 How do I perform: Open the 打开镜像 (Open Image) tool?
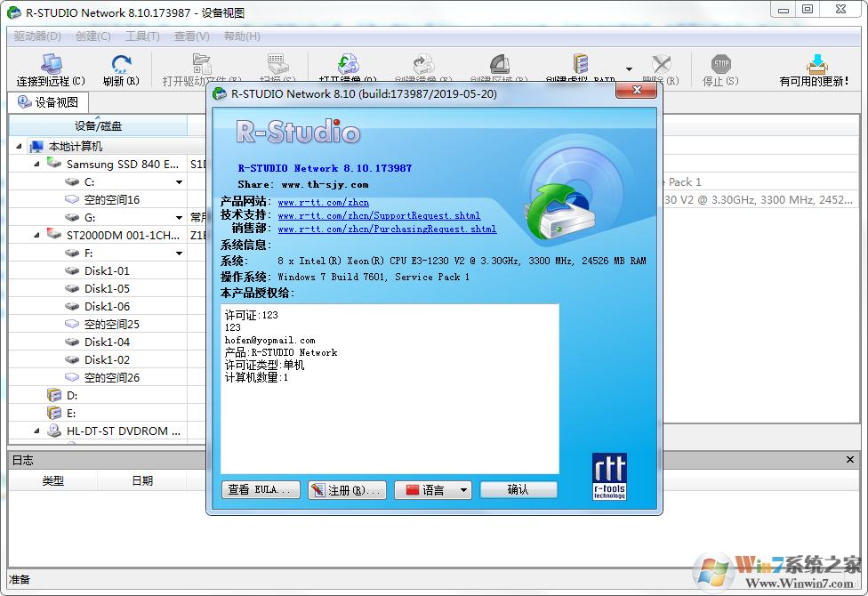click(348, 64)
